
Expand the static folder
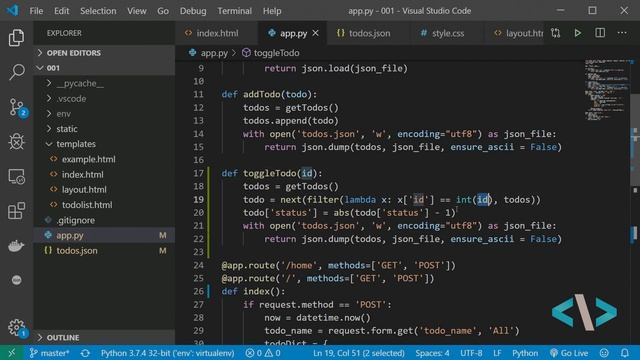104,129
